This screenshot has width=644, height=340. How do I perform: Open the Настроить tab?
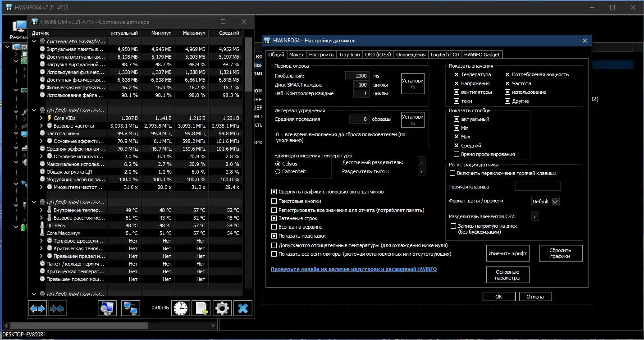[321, 55]
